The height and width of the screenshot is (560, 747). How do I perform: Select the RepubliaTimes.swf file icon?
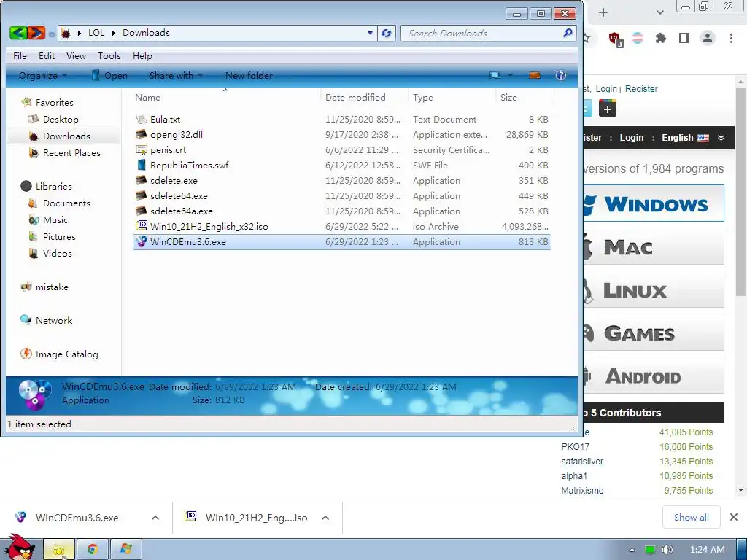pos(141,165)
